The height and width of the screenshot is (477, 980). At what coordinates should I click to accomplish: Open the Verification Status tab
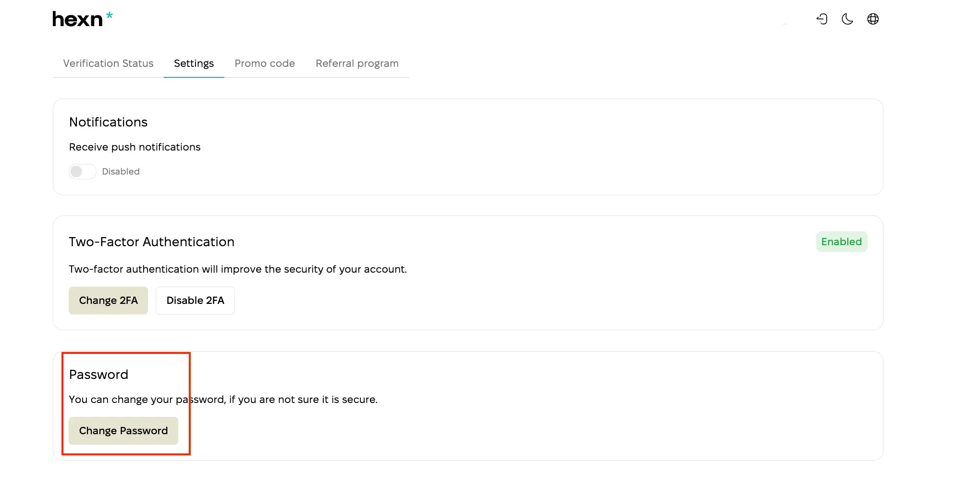(108, 63)
